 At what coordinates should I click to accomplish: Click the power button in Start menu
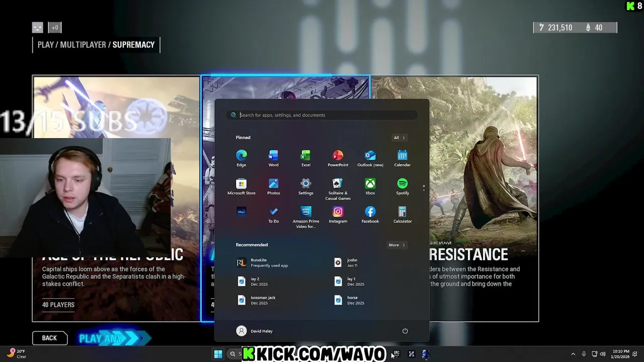click(405, 331)
